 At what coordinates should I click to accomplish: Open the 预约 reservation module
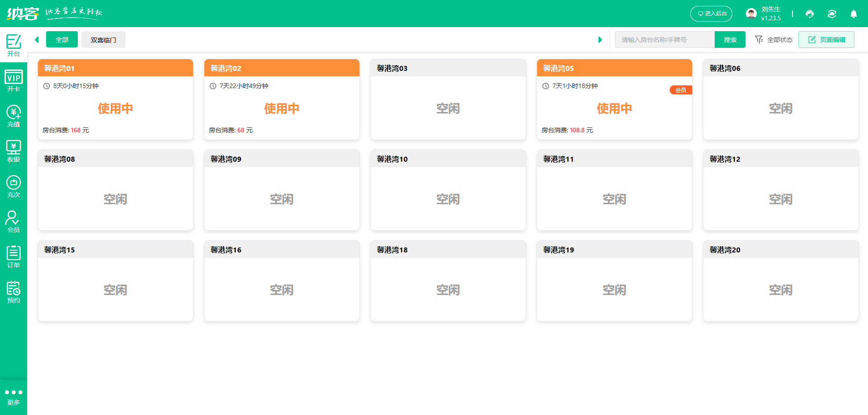pos(13,290)
